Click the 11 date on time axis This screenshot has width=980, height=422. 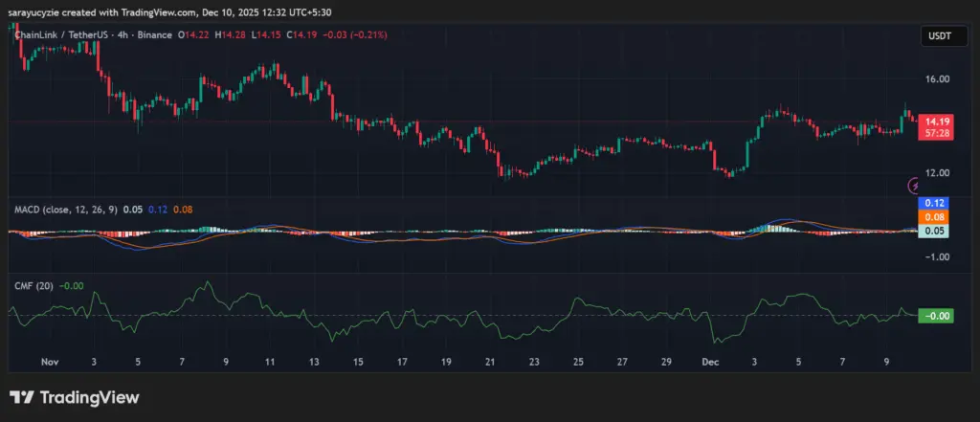(x=269, y=362)
